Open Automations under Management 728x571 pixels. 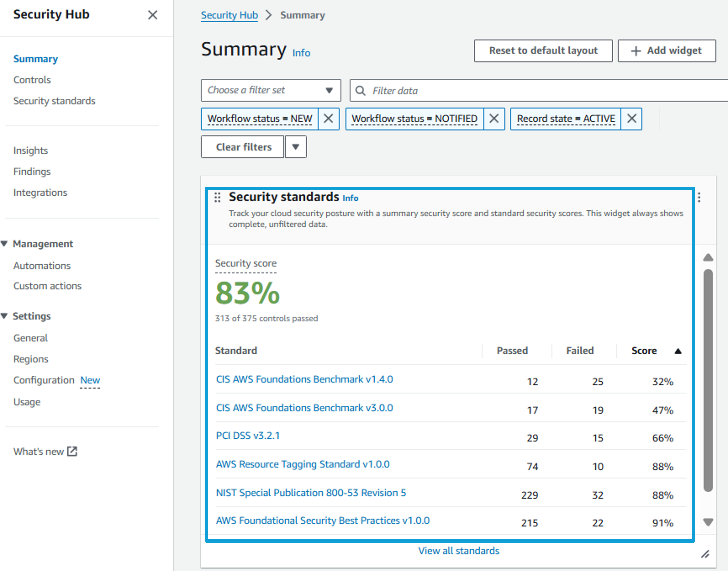(x=42, y=266)
